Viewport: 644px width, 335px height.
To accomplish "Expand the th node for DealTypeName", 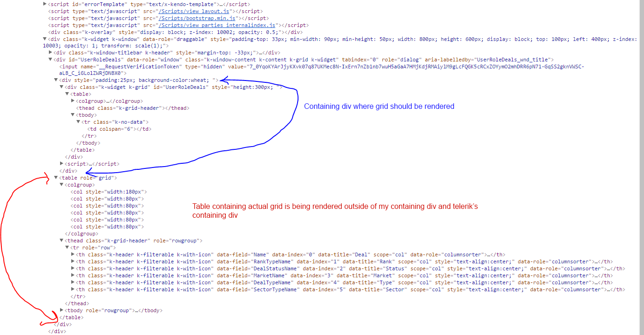I will tap(73, 282).
